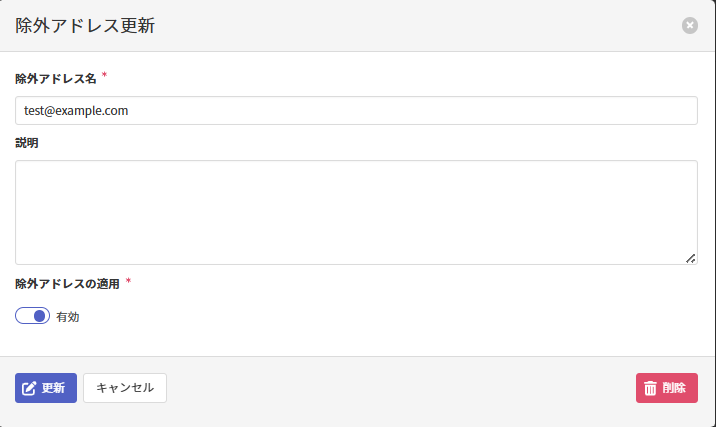Image resolution: width=716 pixels, height=427 pixels.
Task: Click the 除外アドレス更新 dialog title
Action: tap(85, 26)
